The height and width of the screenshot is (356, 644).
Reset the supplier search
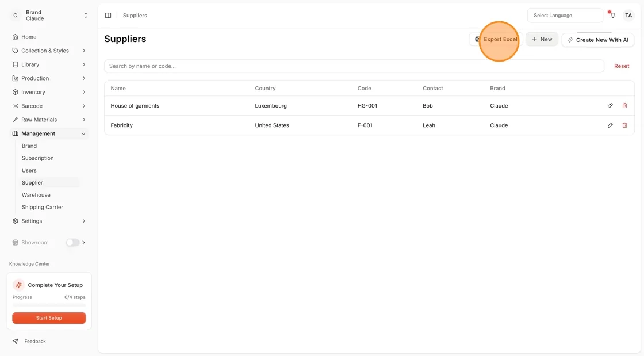(x=622, y=66)
